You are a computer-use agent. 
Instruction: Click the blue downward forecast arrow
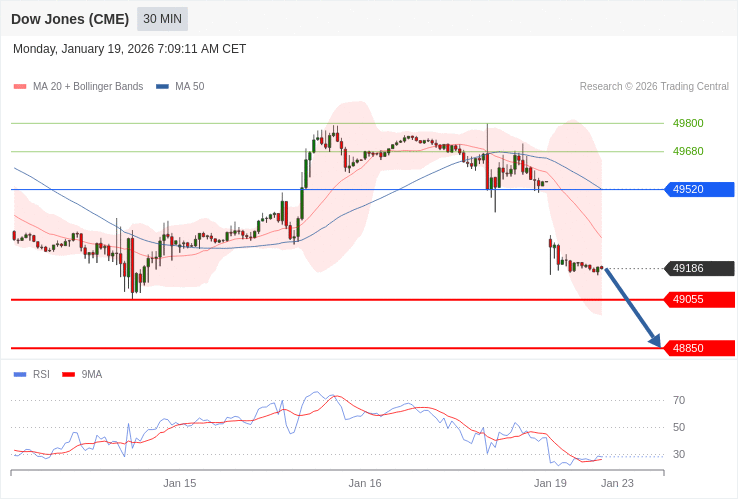(x=632, y=307)
